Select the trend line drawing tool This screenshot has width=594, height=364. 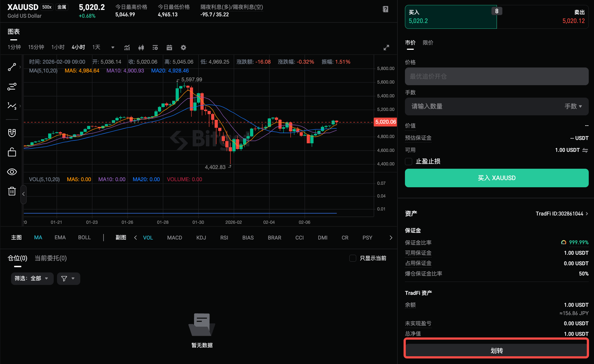[12, 67]
